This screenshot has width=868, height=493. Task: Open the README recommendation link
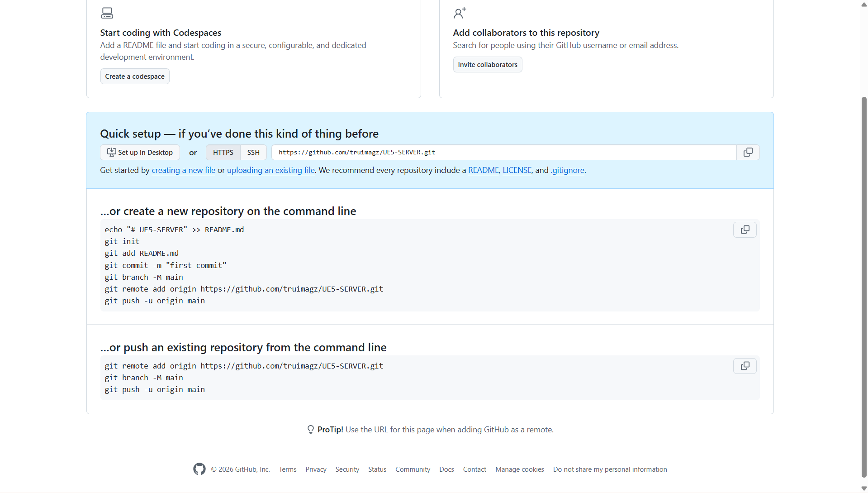click(x=484, y=170)
